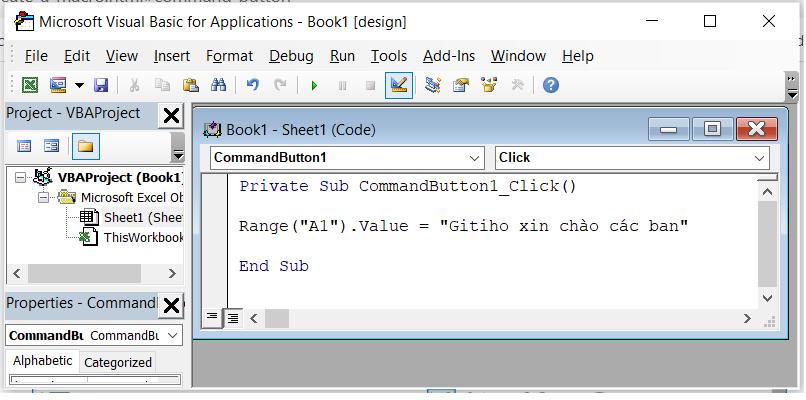Click the Copy icon in the toolbar

tap(162, 85)
